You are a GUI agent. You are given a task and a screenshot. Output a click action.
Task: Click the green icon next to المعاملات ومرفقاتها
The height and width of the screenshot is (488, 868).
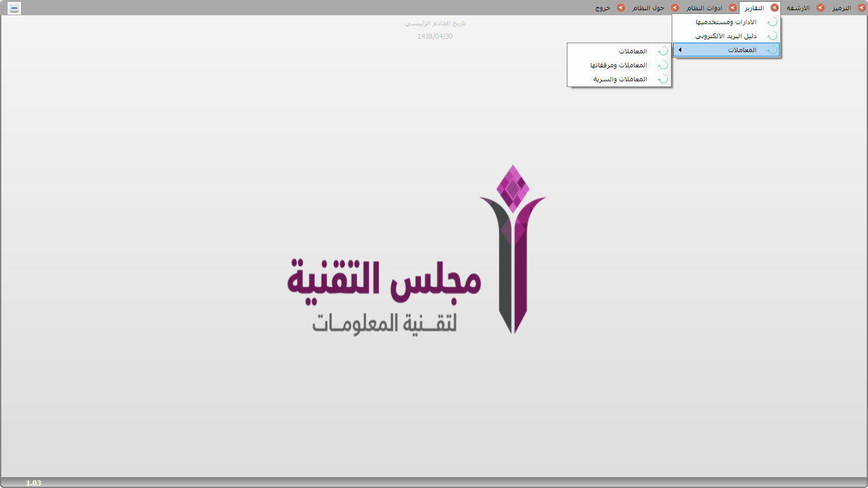663,65
